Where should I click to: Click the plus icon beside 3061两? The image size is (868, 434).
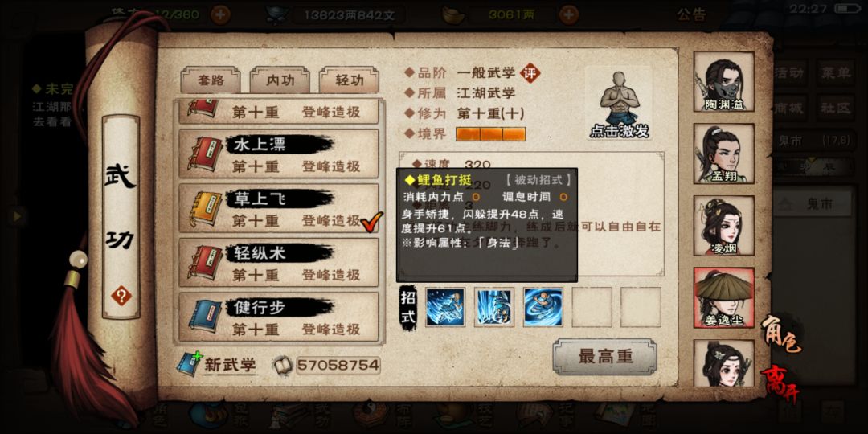[568, 14]
